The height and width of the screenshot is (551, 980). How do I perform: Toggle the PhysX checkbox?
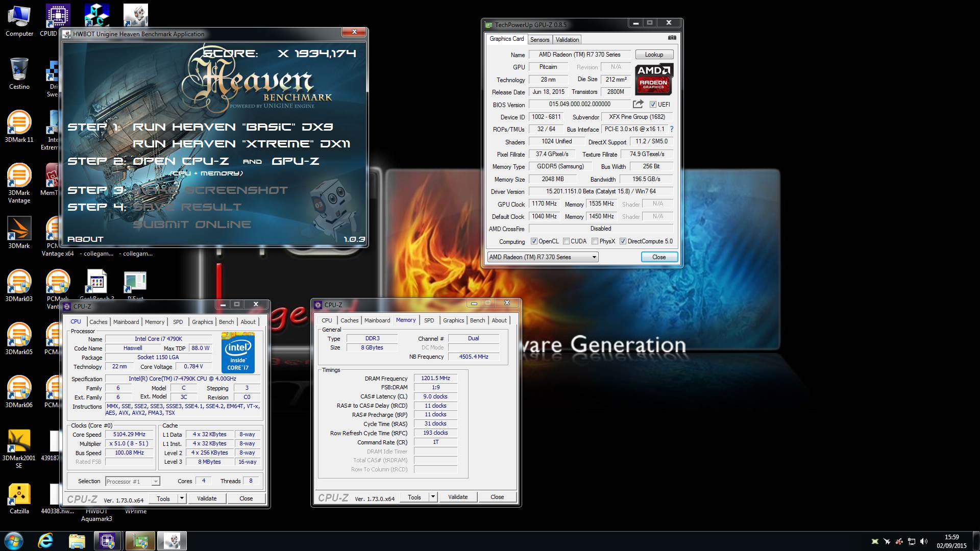click(x=595, y=241)
